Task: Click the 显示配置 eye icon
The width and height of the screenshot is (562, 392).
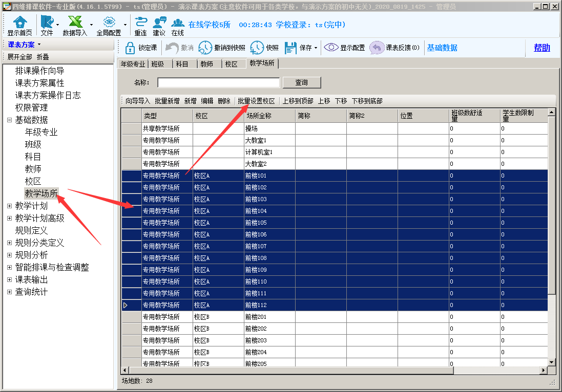Action: pyautogui.click(x=331, y=48)
